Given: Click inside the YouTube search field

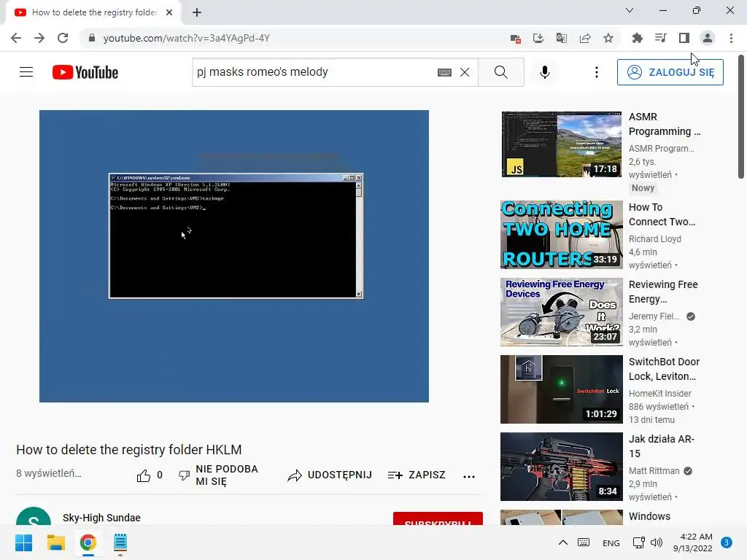Looking at the screenshot, I should [x=314, y=72].
